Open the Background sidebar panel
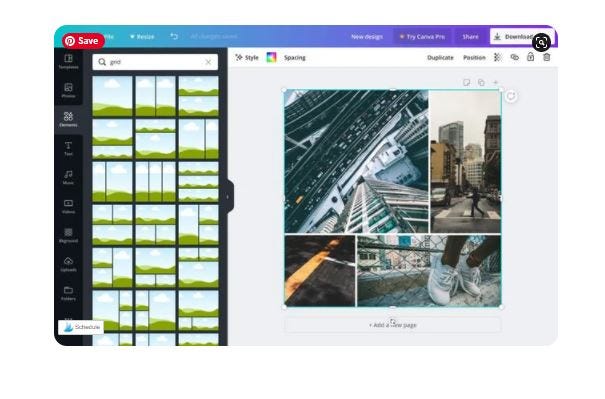This screenshot has width=605, height=399. pos(68,235)
